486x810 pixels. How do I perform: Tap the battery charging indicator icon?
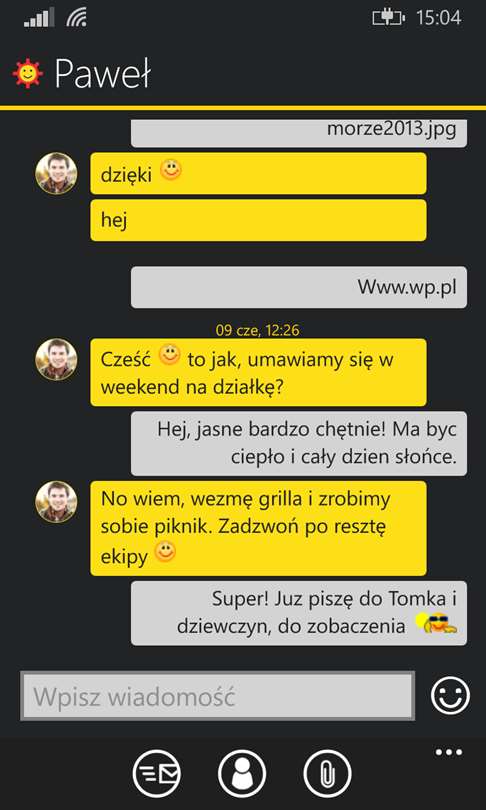click(x=388, y=18)
